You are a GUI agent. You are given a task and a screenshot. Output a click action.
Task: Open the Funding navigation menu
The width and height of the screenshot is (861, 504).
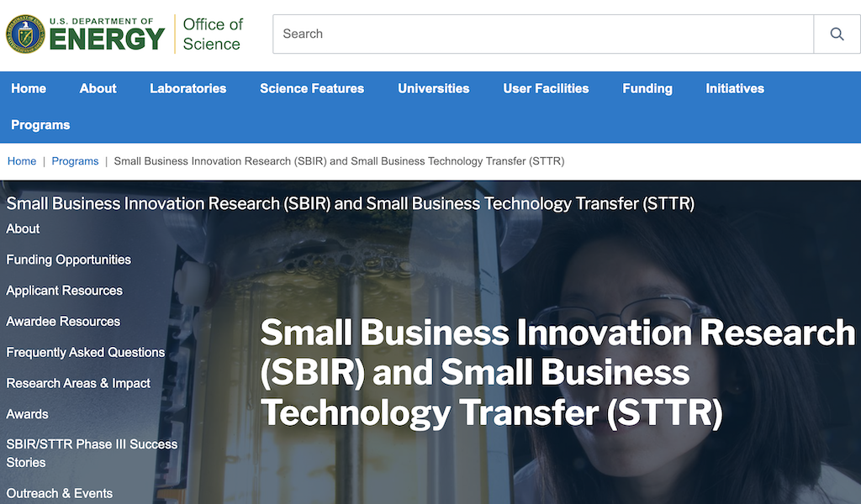click(647, 88)
